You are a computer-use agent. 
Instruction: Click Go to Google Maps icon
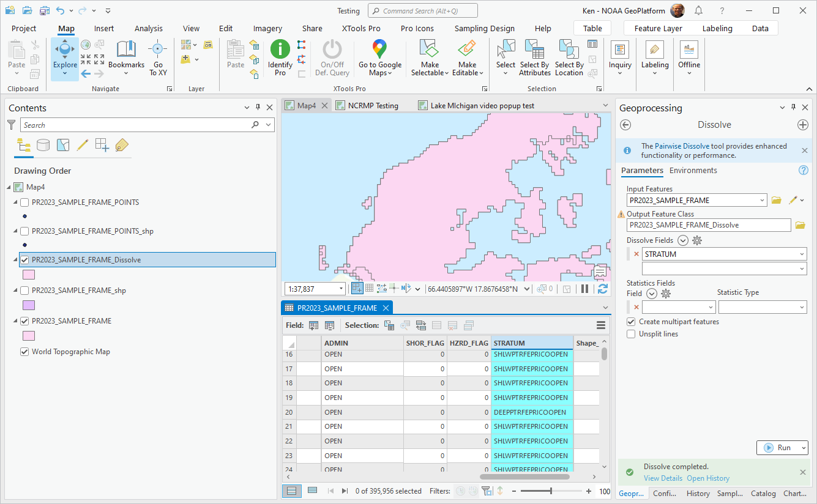pos(379,50)
